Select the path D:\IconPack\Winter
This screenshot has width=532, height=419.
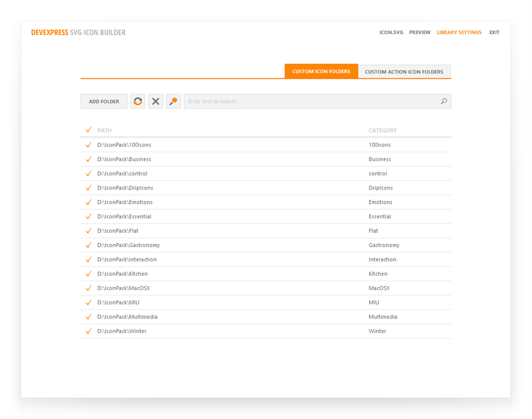pyautogui.click(x=122, y=331)
